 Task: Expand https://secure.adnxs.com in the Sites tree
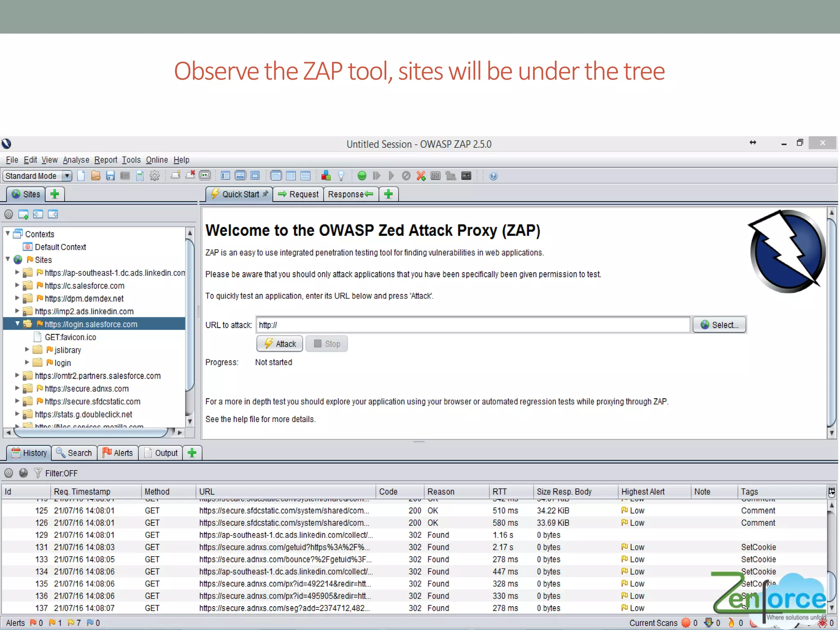17,388
